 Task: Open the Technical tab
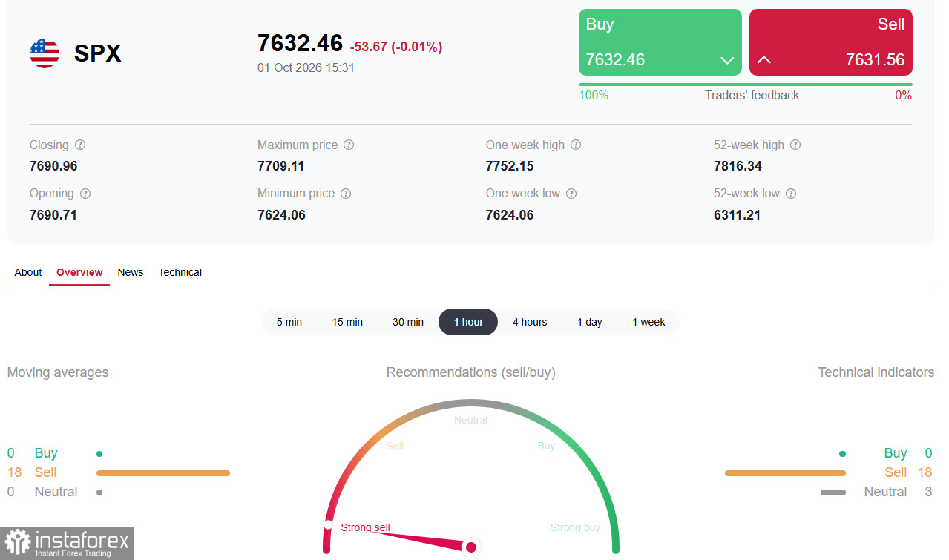[180, 272]
